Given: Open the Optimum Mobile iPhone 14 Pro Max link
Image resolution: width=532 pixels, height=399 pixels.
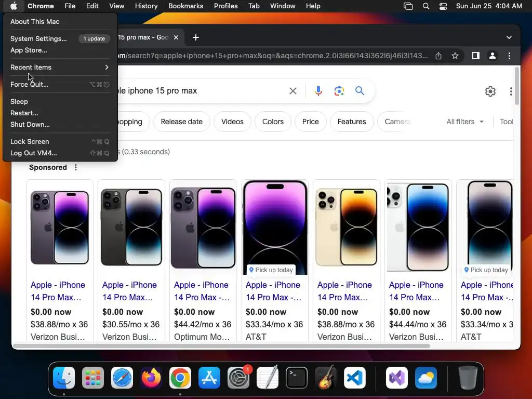Looking at the screenshot, I should coord(202,291).
